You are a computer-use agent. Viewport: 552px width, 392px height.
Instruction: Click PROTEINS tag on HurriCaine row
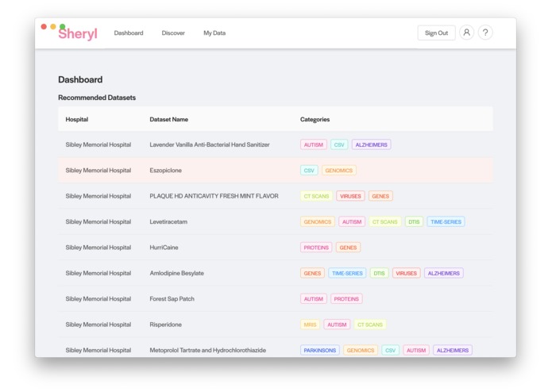click(316, 247)
